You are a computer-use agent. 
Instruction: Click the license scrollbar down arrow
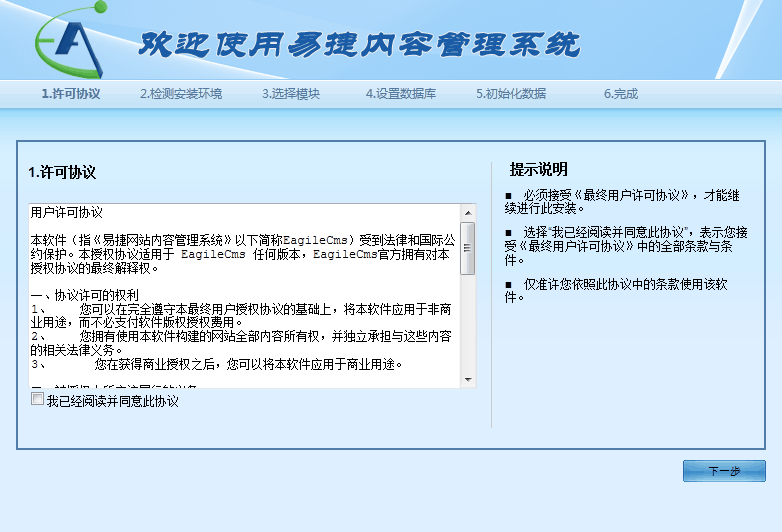point(468,380)
